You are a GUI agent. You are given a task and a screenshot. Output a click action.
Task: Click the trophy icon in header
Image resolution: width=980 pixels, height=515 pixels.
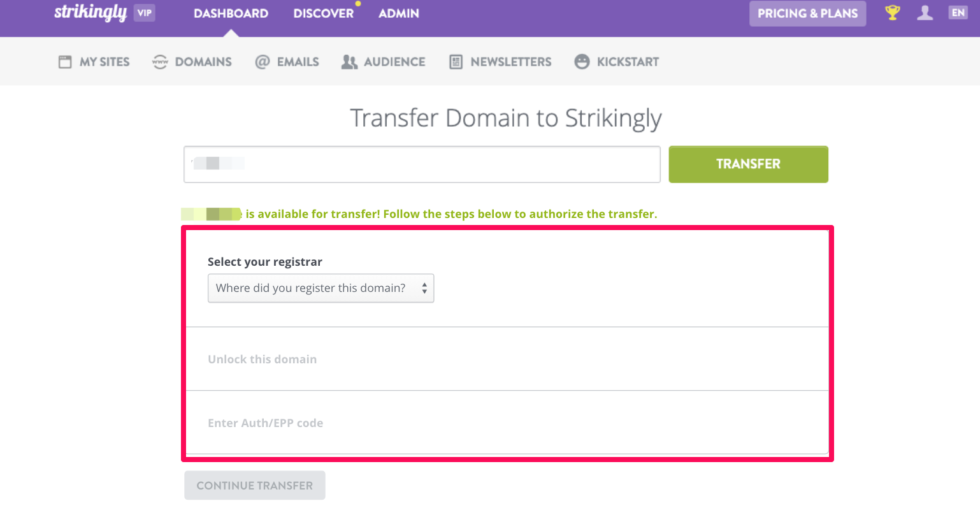[x=893, y=13]
